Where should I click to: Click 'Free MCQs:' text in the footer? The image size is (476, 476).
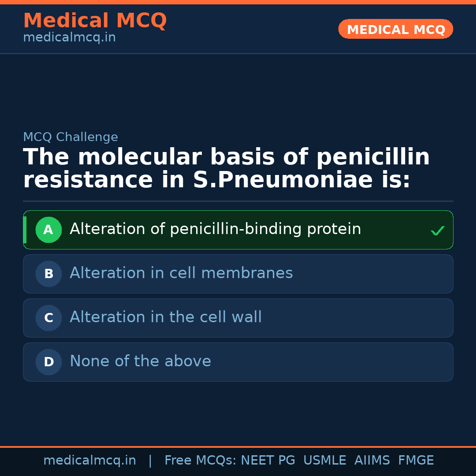[201, 461]
